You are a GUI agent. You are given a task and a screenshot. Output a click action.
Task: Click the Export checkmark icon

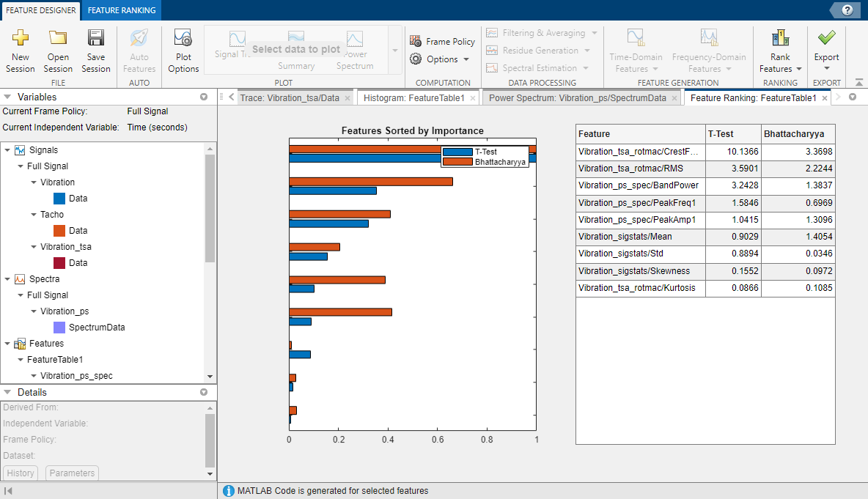[827, 38]
